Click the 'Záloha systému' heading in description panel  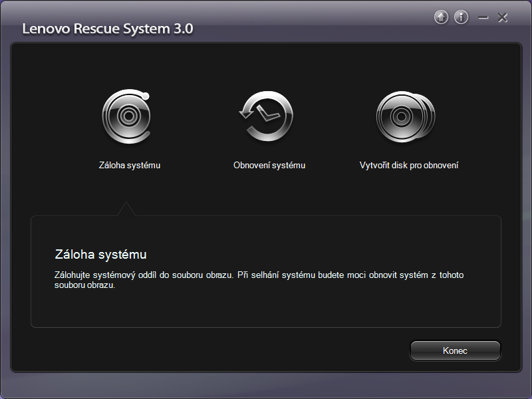click(100, 255)
